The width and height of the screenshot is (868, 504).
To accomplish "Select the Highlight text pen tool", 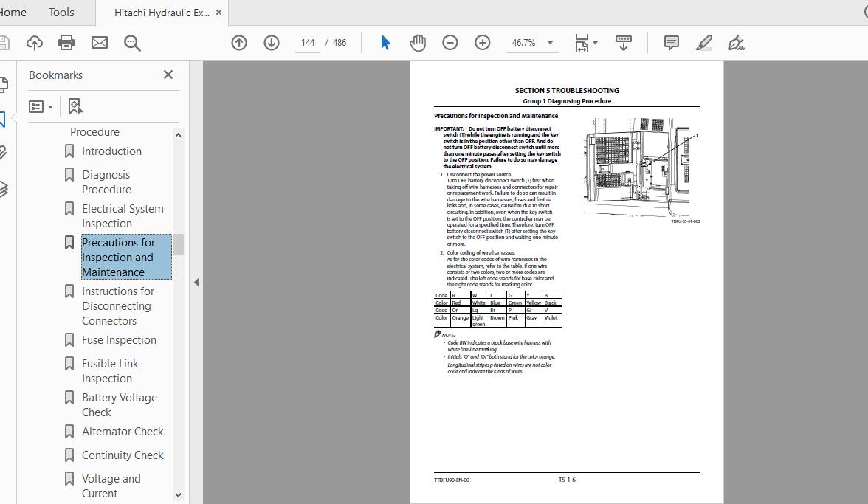I will coord(703,43).
